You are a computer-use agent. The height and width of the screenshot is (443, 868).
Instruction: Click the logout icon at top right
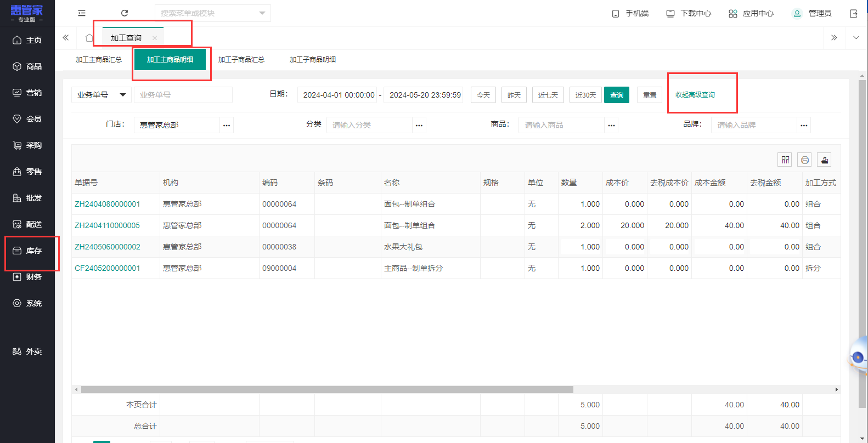coord(853,14)
